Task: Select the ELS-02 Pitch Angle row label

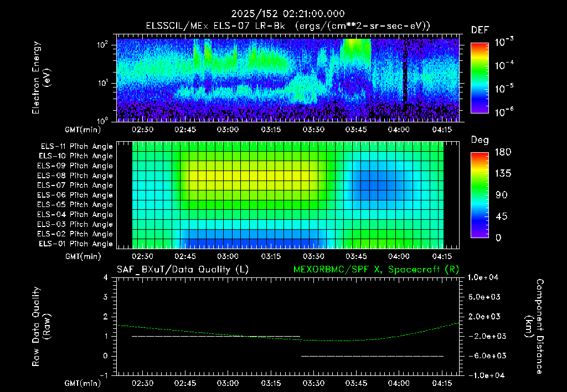Action: click(75, 234)
